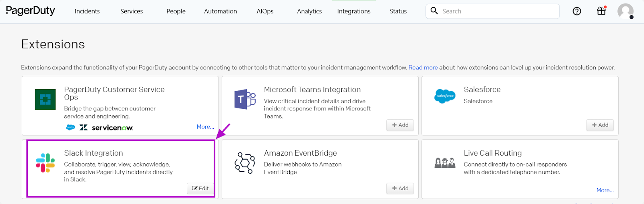Click the Slack logo icon
Viewport: 644px width, 204px height.
pos(45,163)
